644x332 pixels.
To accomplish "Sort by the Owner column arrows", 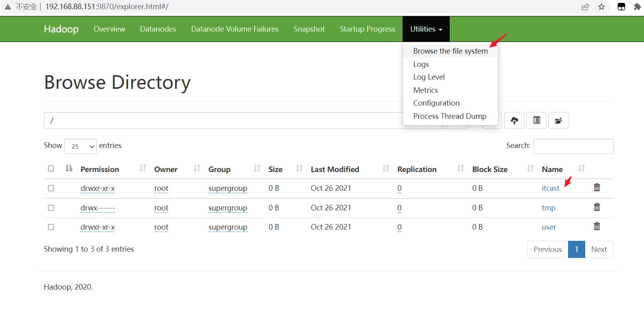I will pyautogui.click(x=197, y=168).
